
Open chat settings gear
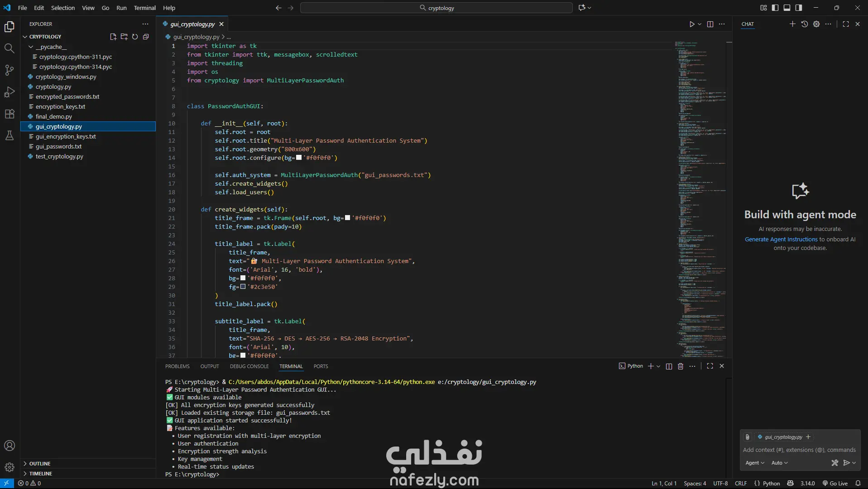(816, 24)
